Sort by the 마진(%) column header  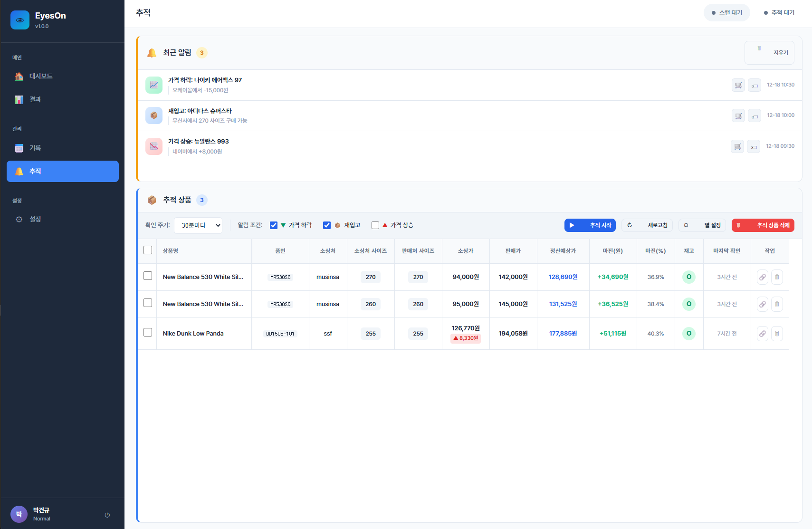click(x=655, y=251)
